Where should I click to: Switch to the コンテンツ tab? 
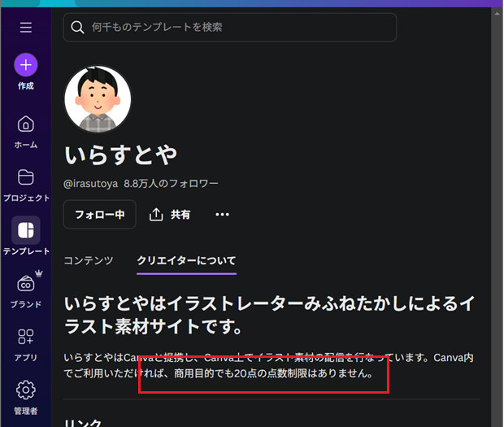click(x=89, y=260)
